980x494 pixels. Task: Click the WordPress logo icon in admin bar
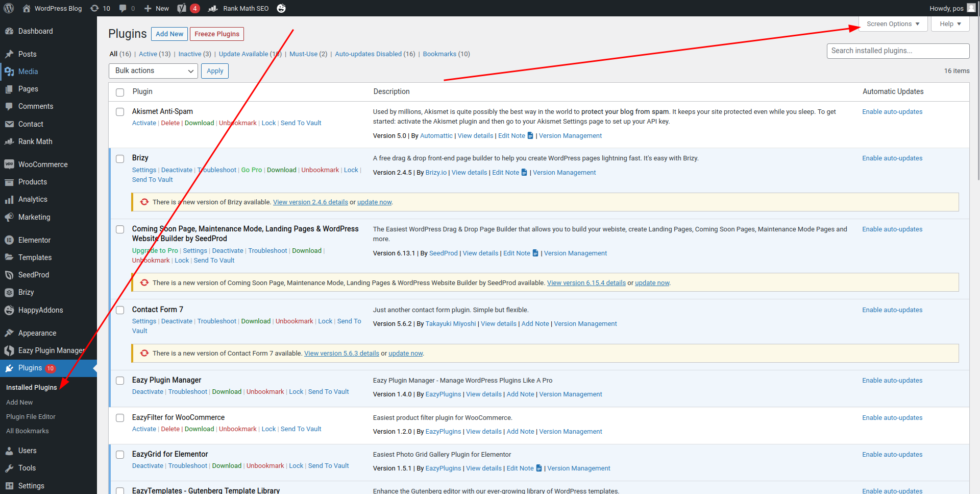(x=9, y=8)
